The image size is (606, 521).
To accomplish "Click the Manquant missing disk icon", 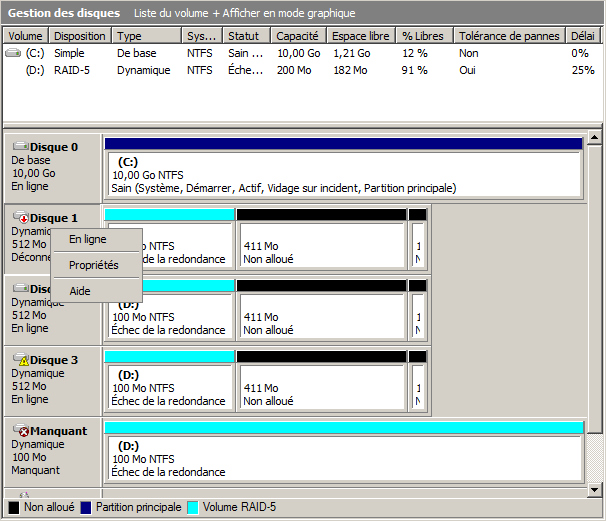I will (21, 431).
